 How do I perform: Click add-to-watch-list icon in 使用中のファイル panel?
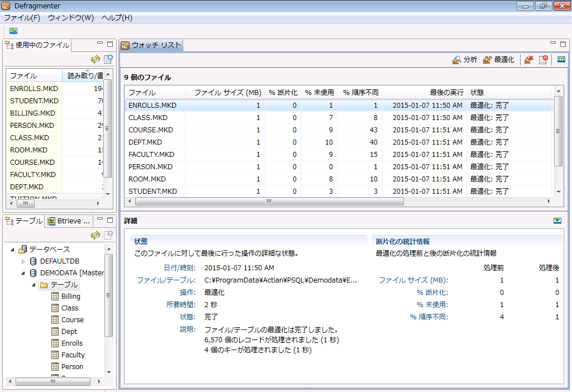108,59
